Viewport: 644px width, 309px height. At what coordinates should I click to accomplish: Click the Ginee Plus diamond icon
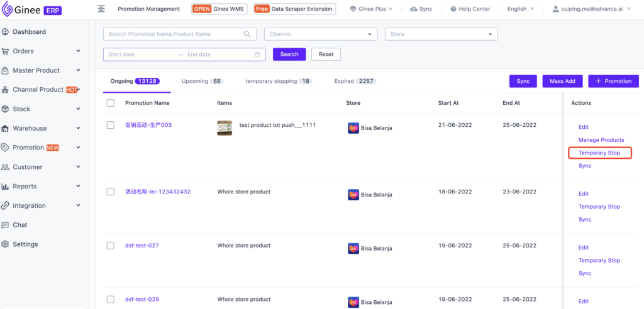click(353, 9)
